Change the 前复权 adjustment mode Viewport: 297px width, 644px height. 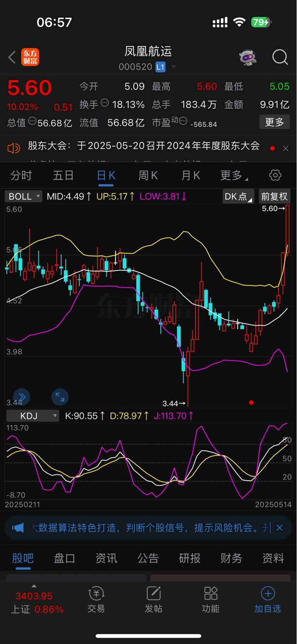point(274,196)
